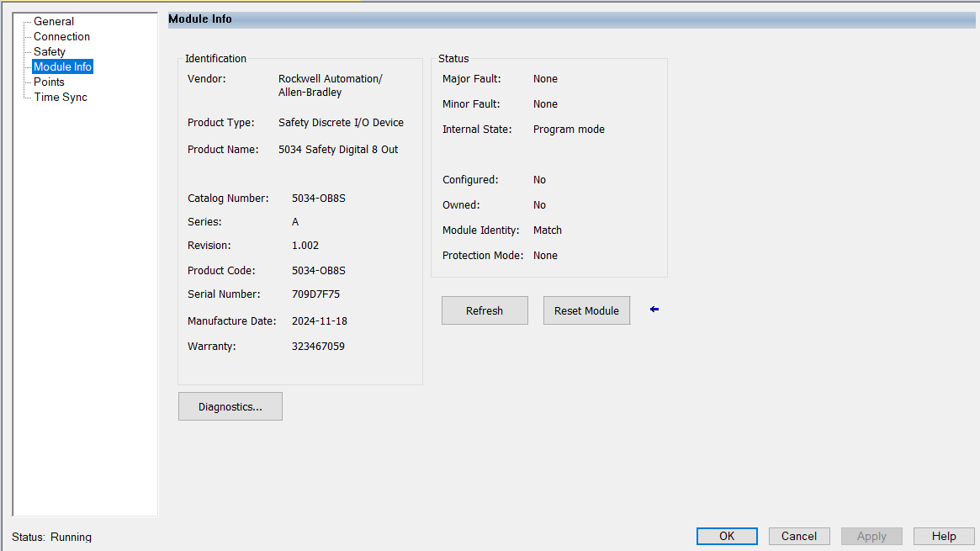980x551 pixels.
Task: Click the Major Fault: label
Action: coord(471,79)
